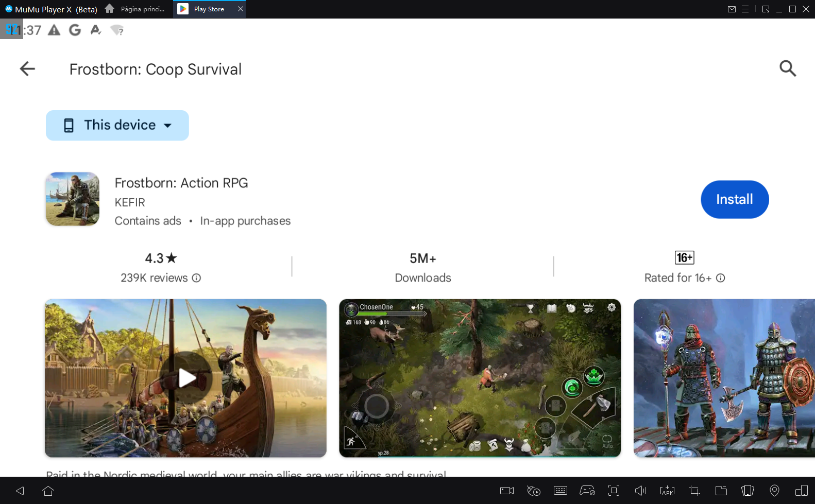Click the back arrow in Play Store

pyautogui.click(x=27, y=68)
